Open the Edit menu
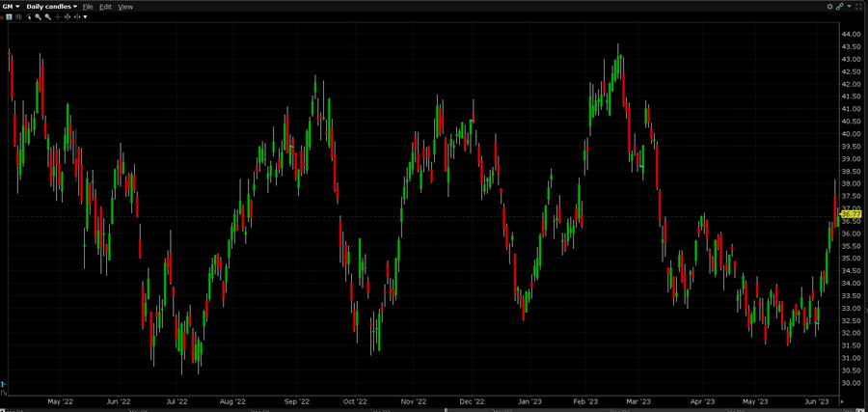Screen dimensions: 868x412 pos(105,6)
